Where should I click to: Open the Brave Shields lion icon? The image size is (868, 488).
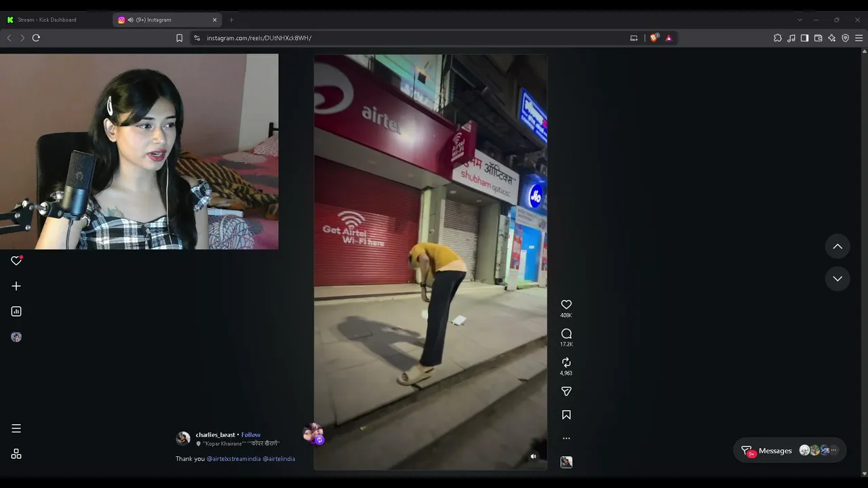[654, 38]
